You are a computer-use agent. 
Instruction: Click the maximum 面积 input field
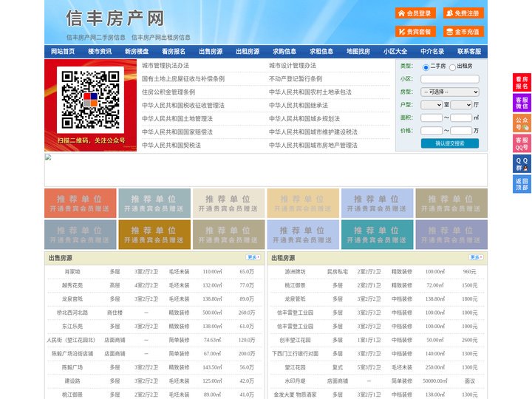(x=461, y=117)
